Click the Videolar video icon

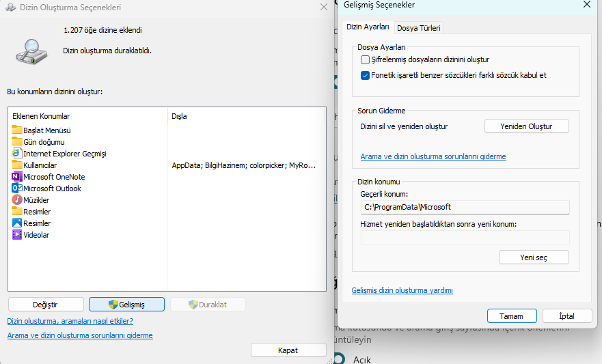coord(17,235)
